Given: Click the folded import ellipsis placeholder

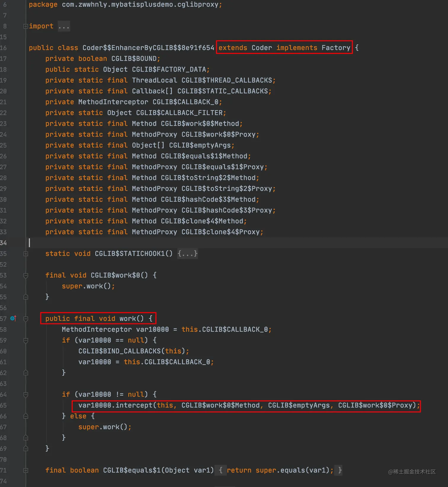Looking at the screenshot, I should point(64,26).
